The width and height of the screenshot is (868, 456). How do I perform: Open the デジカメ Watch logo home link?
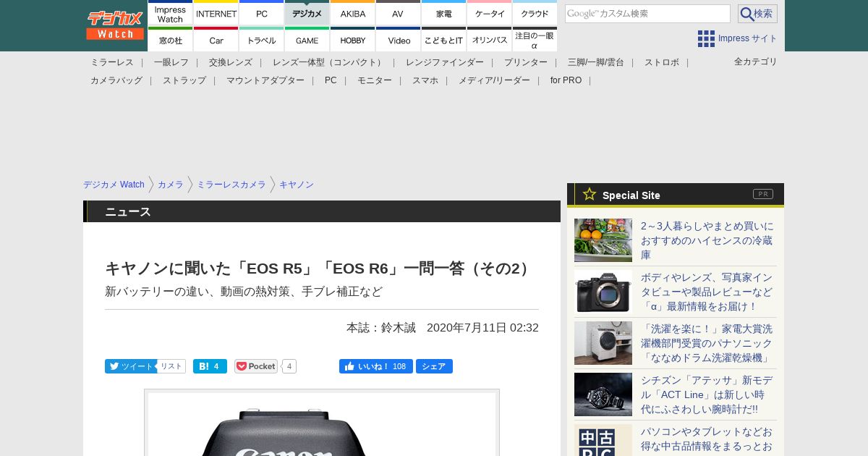click(115, 25)
